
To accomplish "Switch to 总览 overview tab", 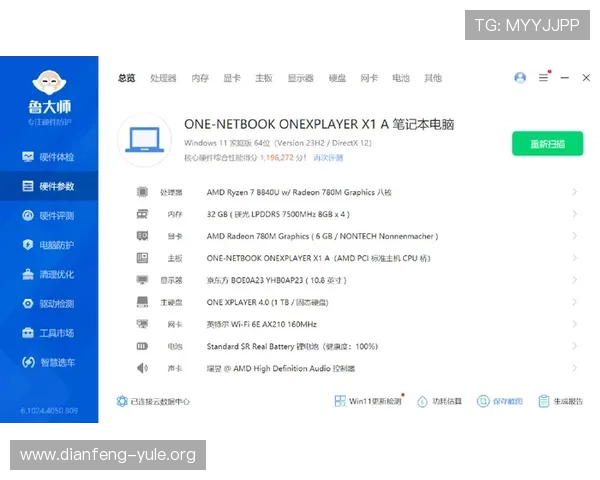I will (127, 78).
